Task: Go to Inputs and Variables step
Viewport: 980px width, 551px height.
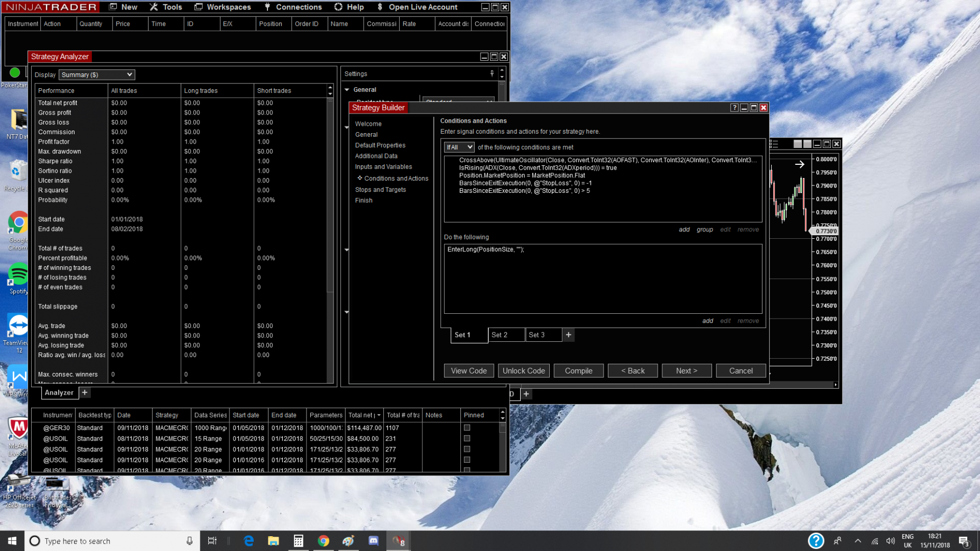Action: point(383,167)
